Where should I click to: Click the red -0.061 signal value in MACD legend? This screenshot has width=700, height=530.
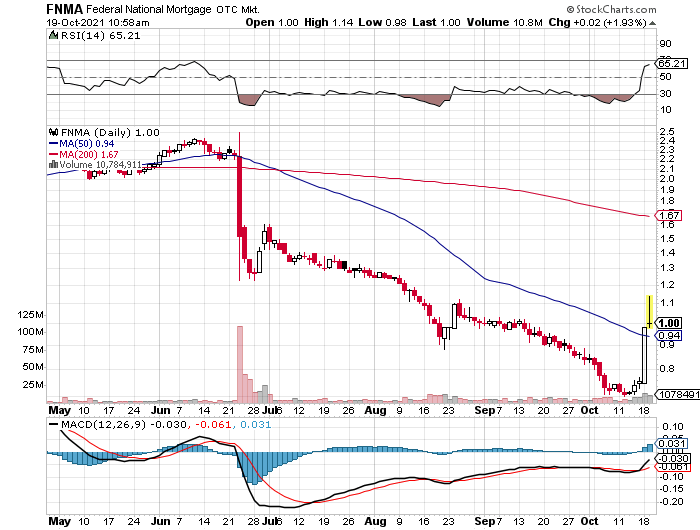pyautogui.click(x=213, y=424)
